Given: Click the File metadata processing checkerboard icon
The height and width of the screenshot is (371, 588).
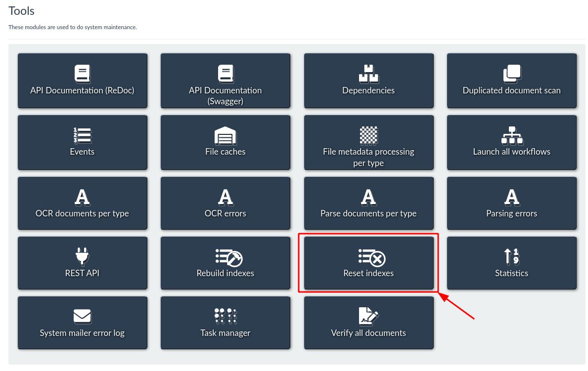Looking at the screenshot, I should (368, 135).
